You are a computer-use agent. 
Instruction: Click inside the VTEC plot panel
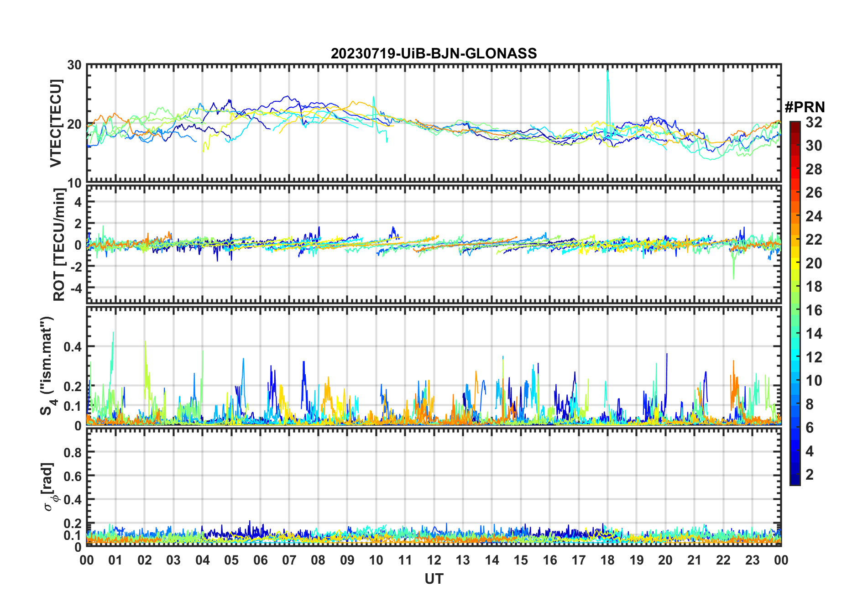tap(434, 123)
